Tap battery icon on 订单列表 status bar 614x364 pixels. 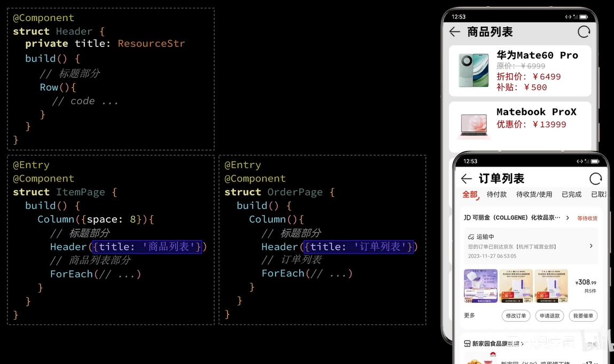595,162
